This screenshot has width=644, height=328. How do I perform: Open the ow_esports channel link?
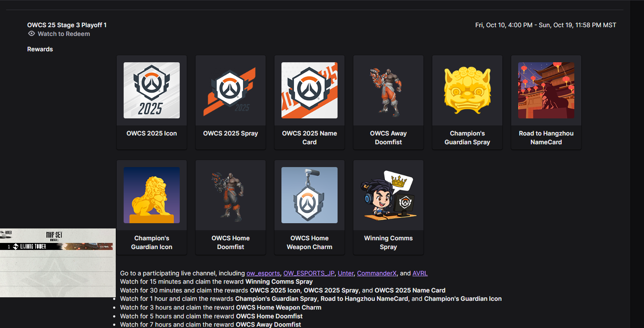[263, 273]
